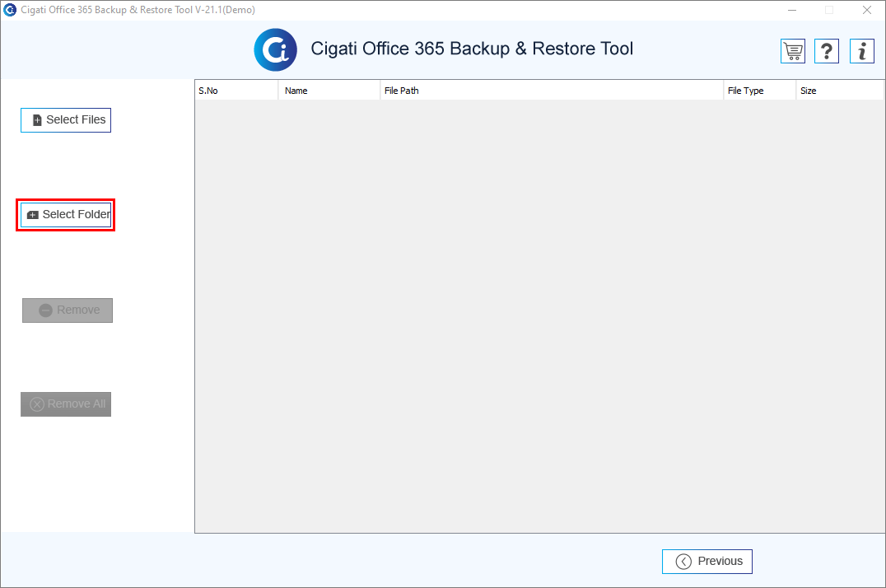Go back with the Previous button
This screenshot has height=588, width=886.
click(706, 562)
